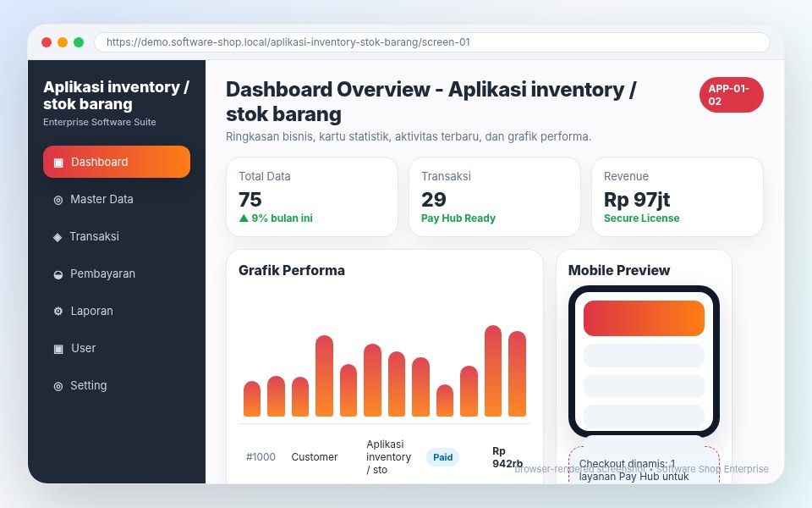Click the orange banner in Mobile Preview
The width and height of the screenshot is (812, 508).
(x=644, y=318)
